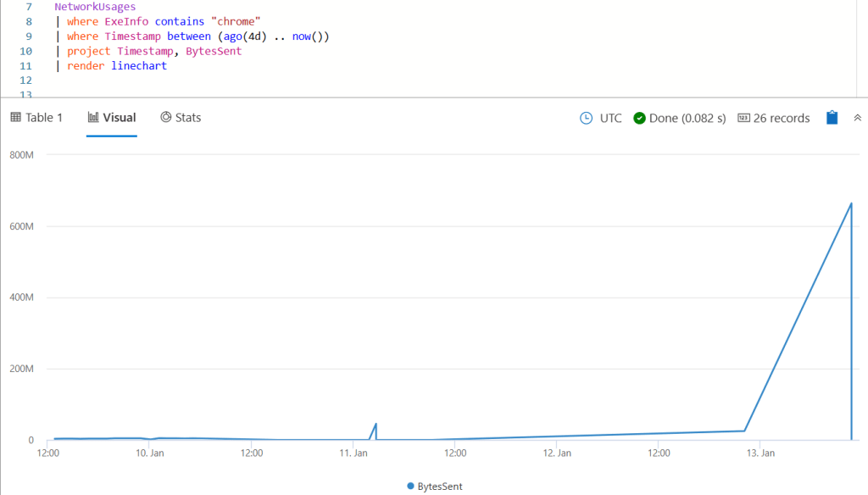Click the bar chart icon beside Visual
This screenshot has width=868, height=495.
(x=93, y=118)
